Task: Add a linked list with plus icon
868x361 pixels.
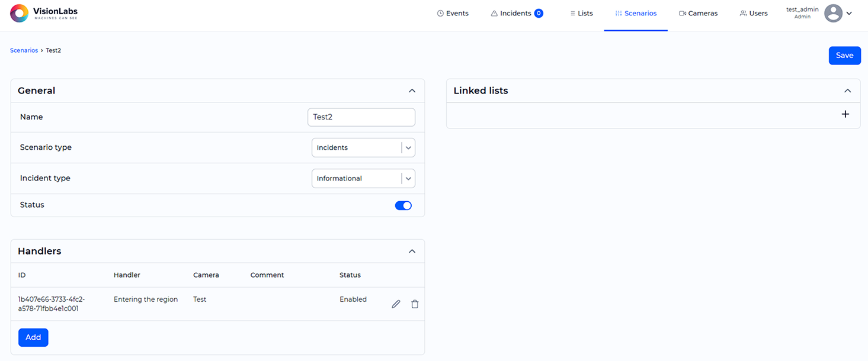Action: [x=845, y=114]
